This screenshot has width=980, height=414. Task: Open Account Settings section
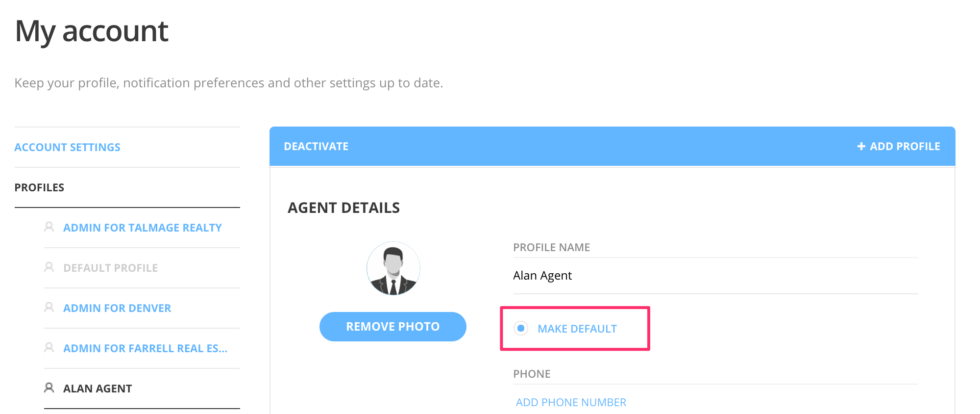pyautogui.click(x=68, y=147)
